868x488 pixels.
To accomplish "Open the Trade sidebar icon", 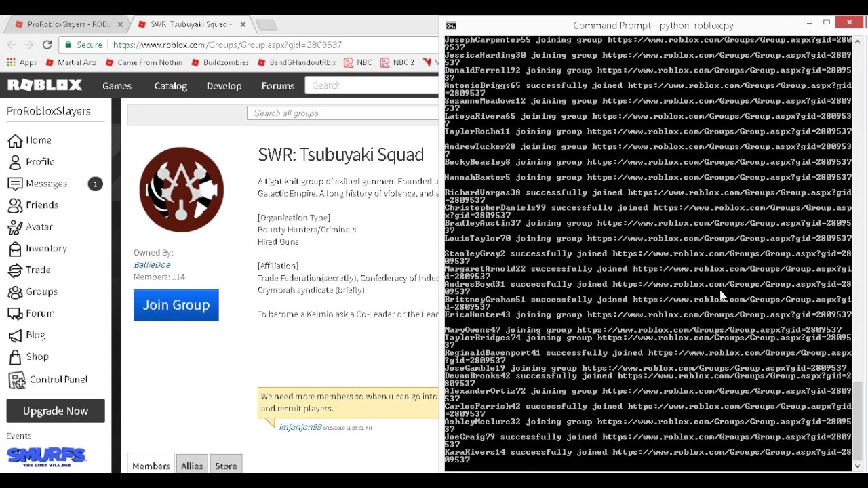I will coord(15,270).
